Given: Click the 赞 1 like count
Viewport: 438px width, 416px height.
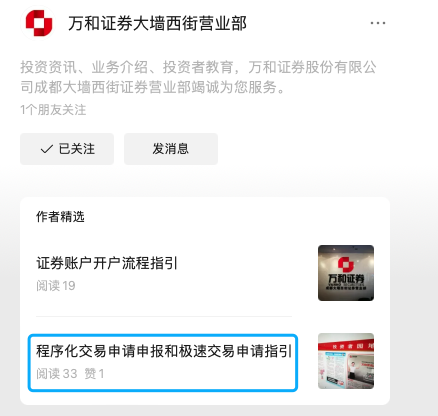Looking at the screenshot, I should tap(94, 374).
